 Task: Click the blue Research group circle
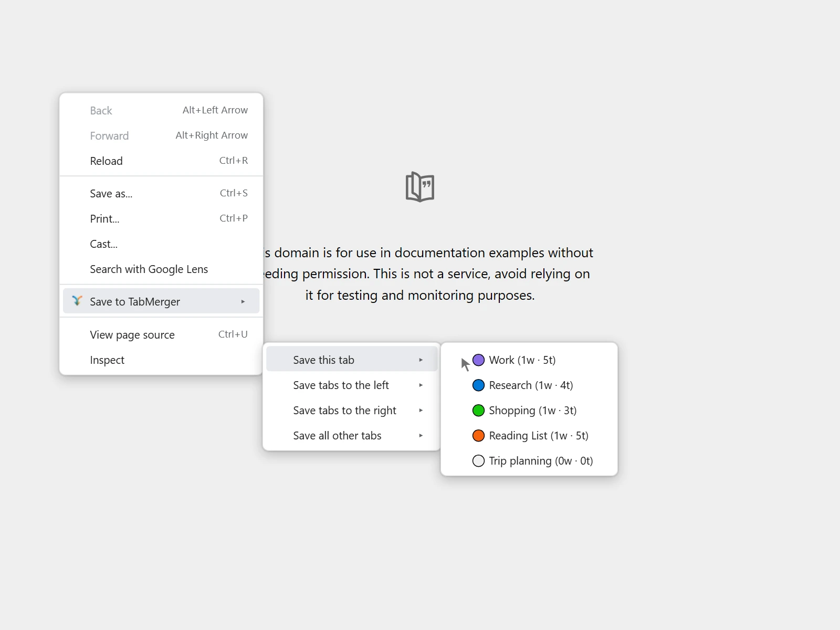pyautogui.click(x=478, y=385)
